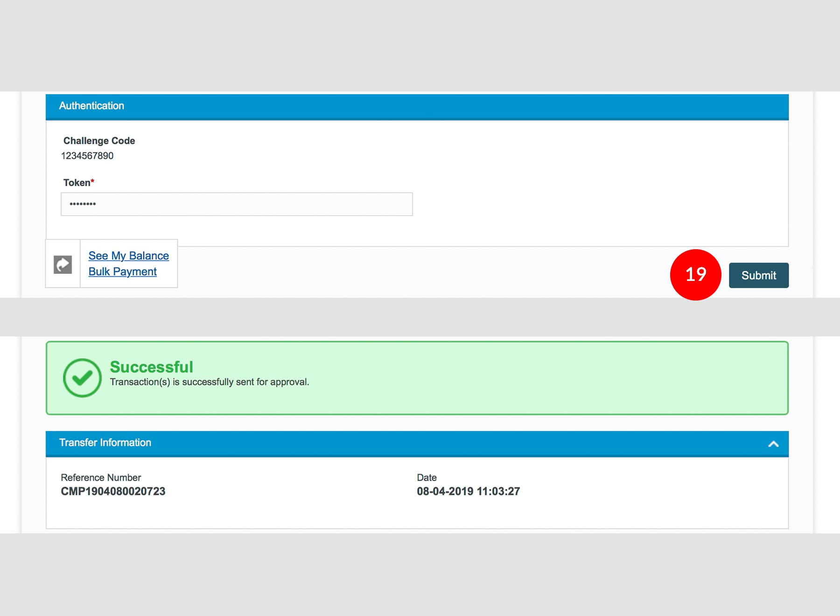Click the Date label
Image resolution: width=840 pixels, height=616 pixels.
click(x=427, y=477)
